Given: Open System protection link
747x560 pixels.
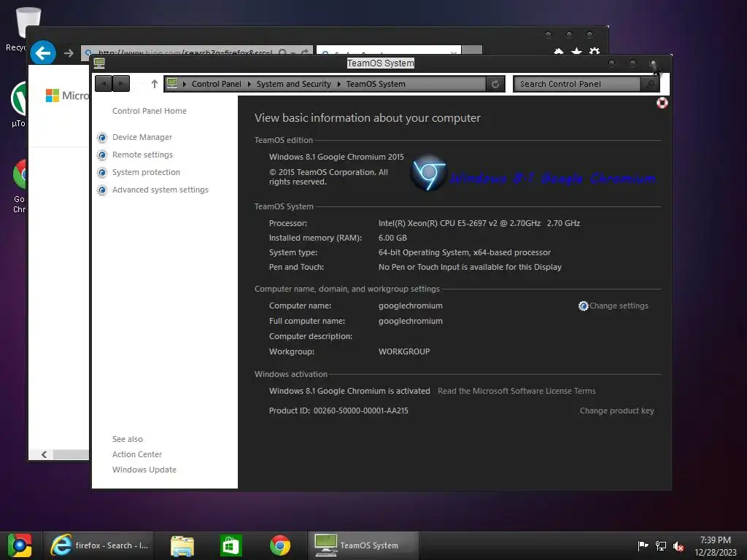Looking at the screenshot, I should (x=146, y=172).
